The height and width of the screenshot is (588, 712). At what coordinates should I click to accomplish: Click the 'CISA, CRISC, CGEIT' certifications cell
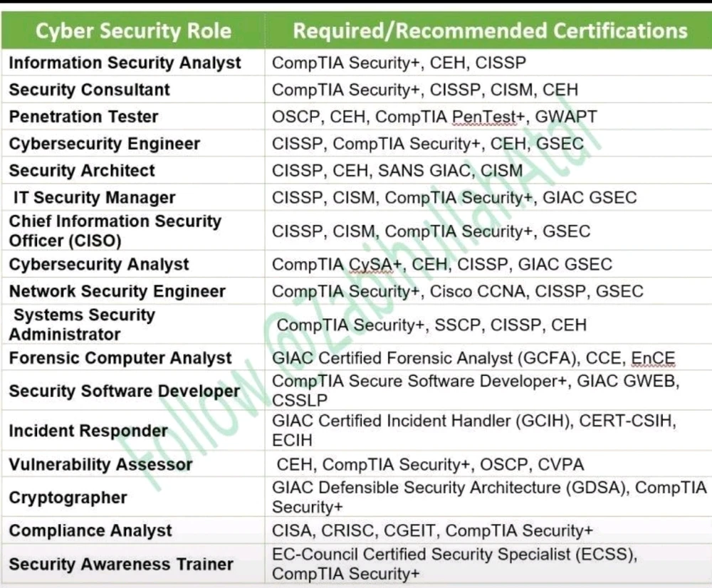(488, 530)
